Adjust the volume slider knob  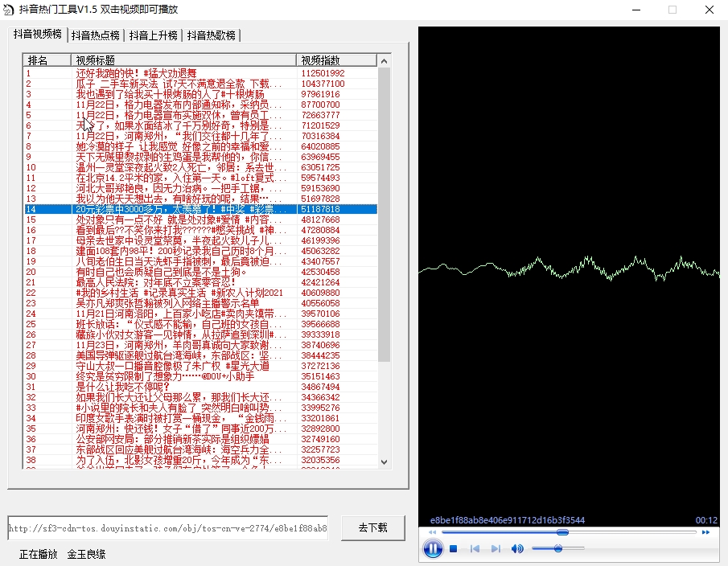558,548
